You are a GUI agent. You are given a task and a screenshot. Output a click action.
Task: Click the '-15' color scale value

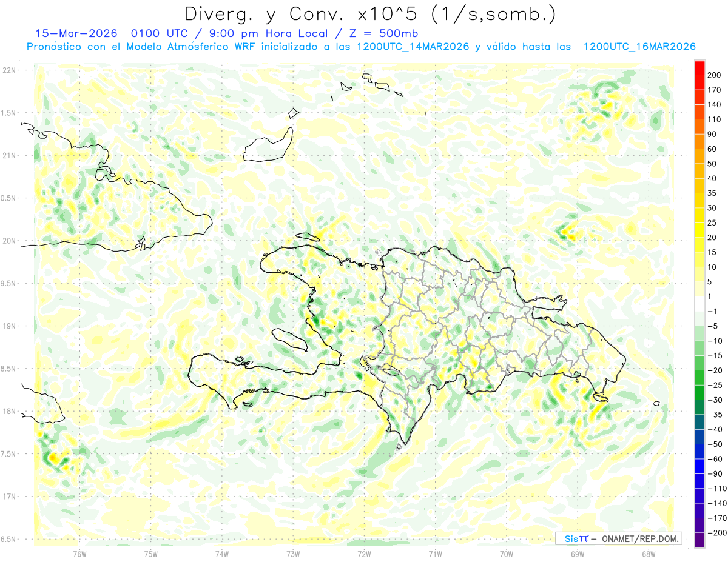(715, 356)
